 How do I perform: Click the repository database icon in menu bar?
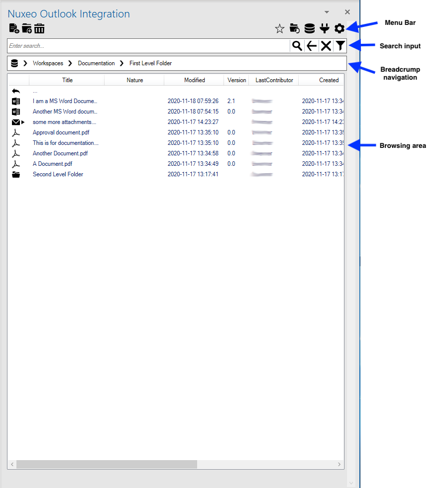310,29
